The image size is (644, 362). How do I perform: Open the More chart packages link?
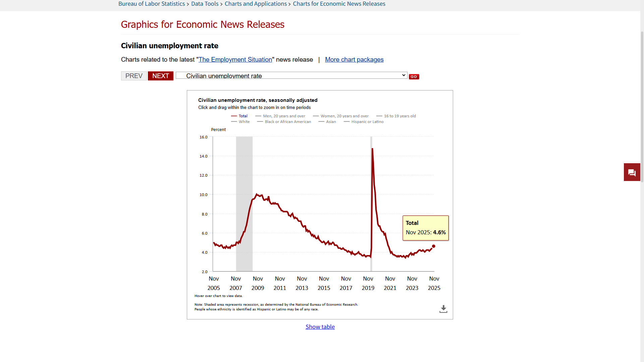354,59
